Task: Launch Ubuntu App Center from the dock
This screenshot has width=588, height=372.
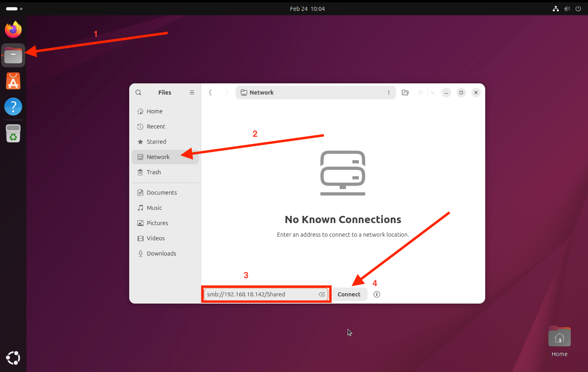Action: 13,81
